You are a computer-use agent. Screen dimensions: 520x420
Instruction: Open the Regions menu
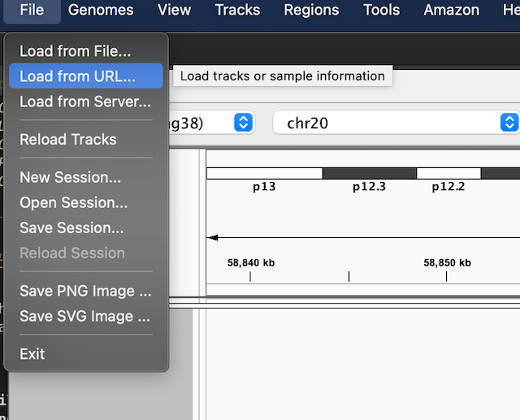(x=311, y=11)
